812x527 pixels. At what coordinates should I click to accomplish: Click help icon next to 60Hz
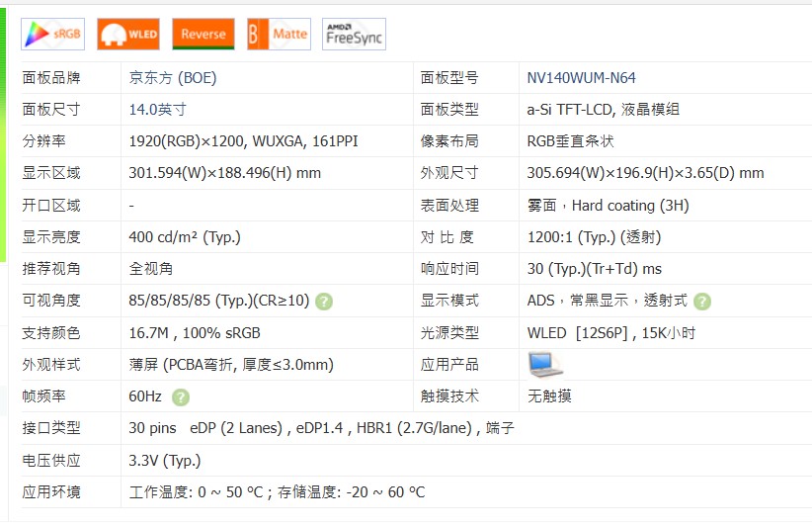pyautogui.click(x=181, y=396)
